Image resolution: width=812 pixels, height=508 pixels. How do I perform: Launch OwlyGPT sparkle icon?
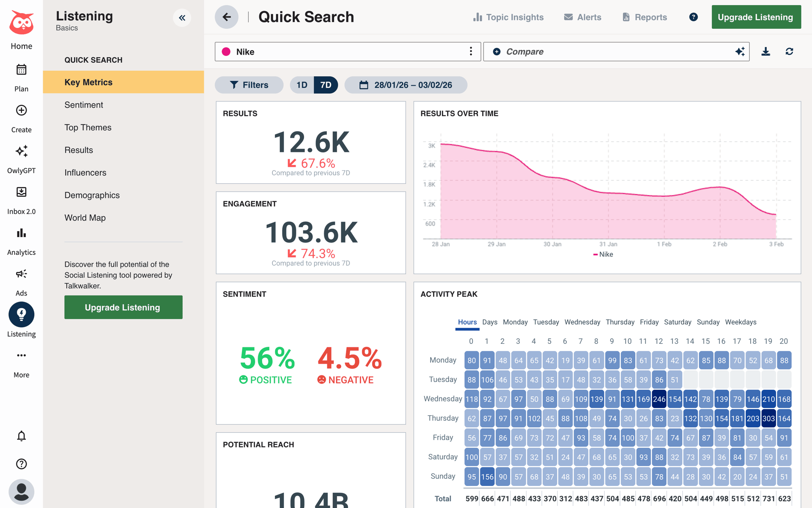click(x=21, y=151)
